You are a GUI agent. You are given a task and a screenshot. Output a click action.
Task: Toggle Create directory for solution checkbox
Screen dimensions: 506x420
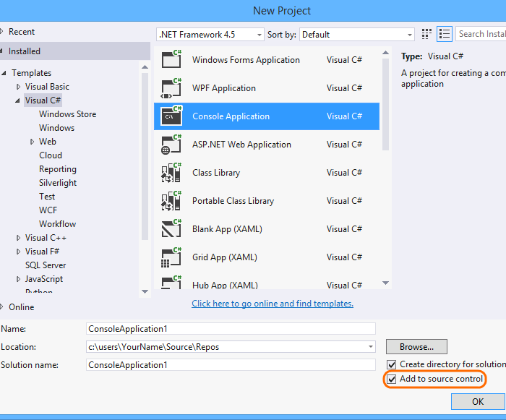click(x=392, y=364)
